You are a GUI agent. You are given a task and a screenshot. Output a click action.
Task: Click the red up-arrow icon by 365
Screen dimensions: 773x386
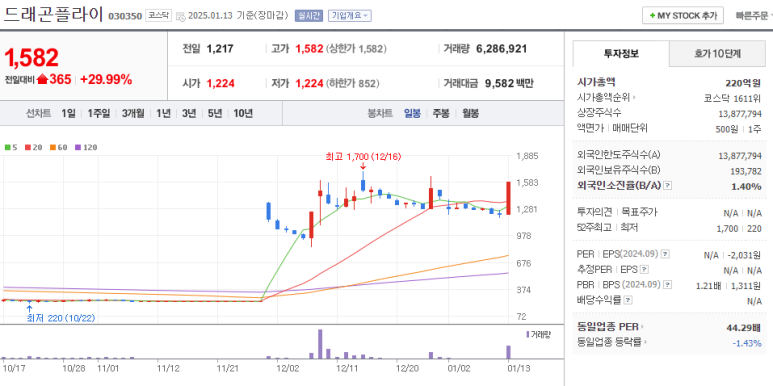pyautogui.click(x=42, y=79)
